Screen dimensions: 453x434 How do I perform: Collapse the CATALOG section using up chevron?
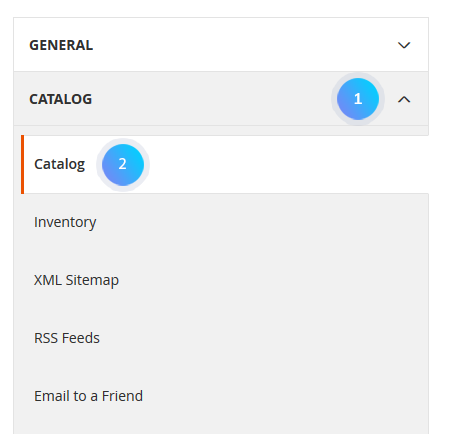click(404, 99)
